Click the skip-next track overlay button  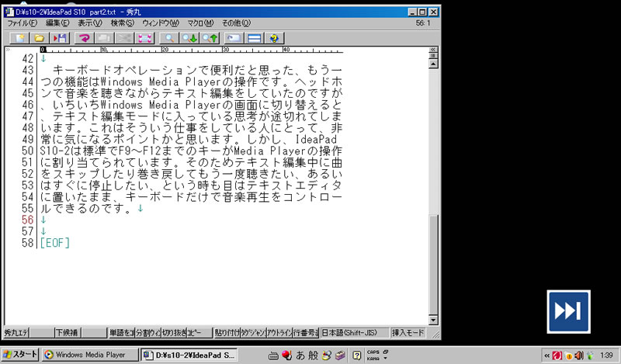pos(567,310)
